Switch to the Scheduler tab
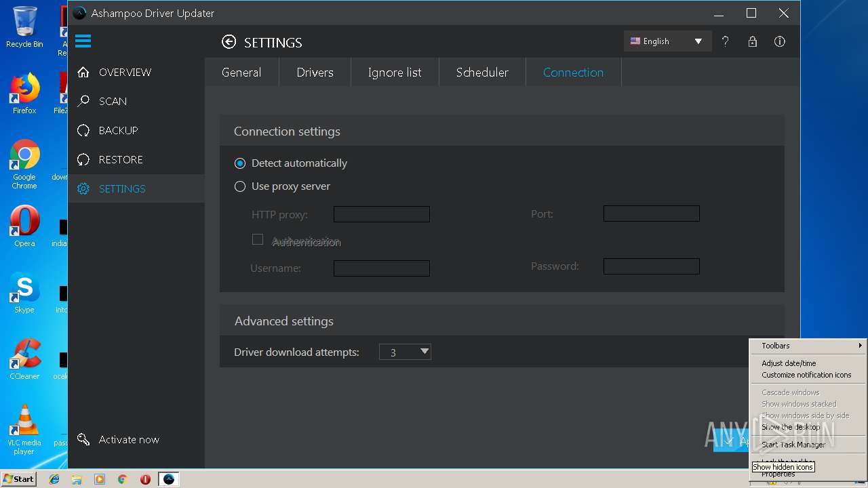 [x=482, y=72]
